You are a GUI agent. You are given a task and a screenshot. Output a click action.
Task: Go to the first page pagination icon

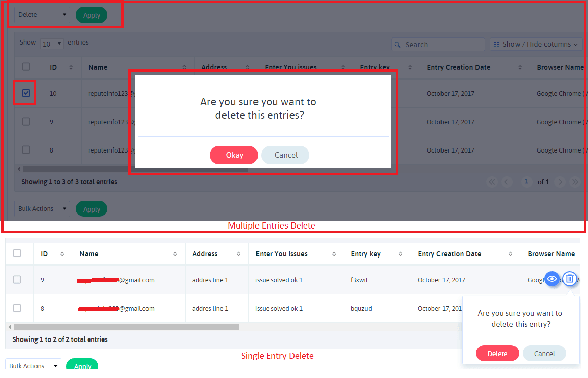[492, 182]
